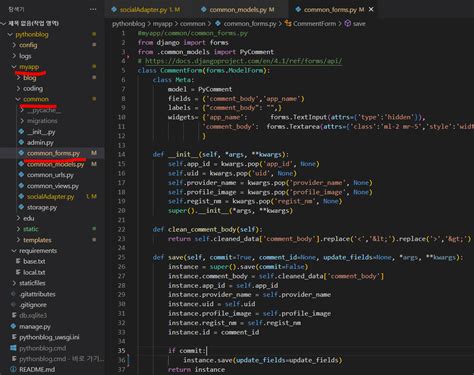
Task: Open common_models.py from the file tree
Action: (55, 164)
